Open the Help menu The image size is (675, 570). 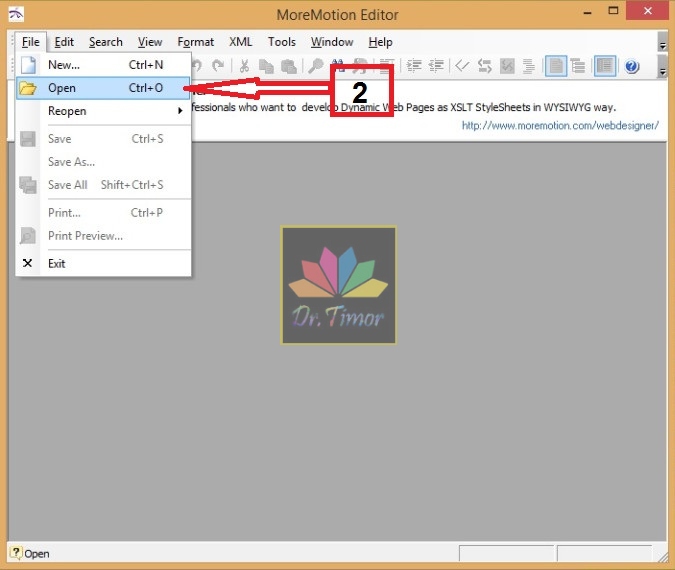pyautogui.click(x=381, y=42)
